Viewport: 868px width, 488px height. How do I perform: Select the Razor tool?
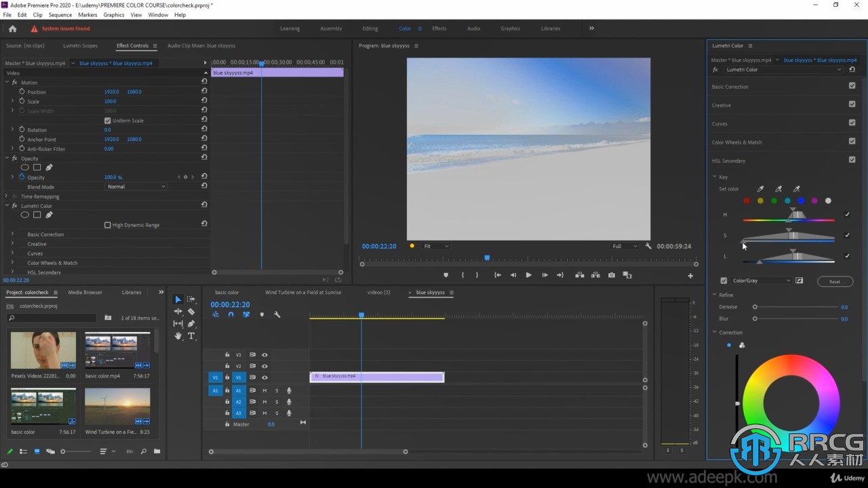pos(191,311)
